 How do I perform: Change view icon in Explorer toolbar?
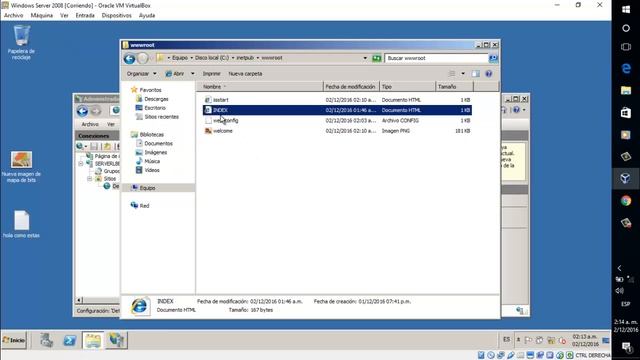point(452,74)
